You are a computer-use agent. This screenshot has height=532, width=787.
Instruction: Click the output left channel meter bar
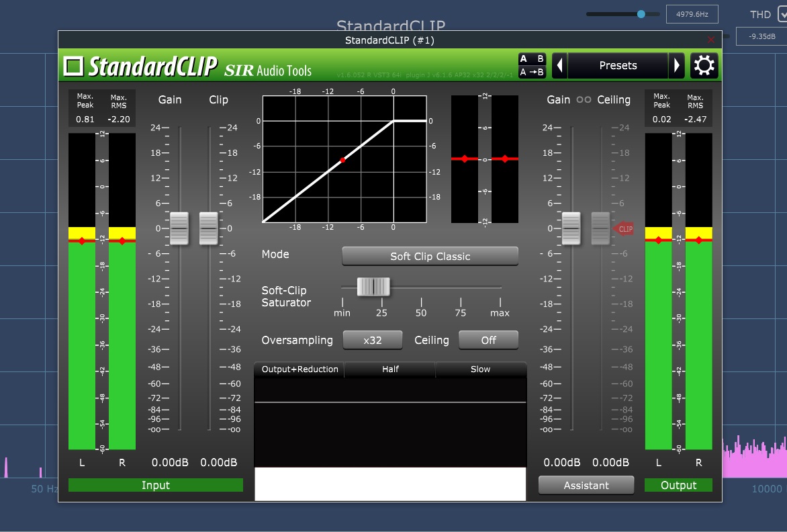click(659, 291)
